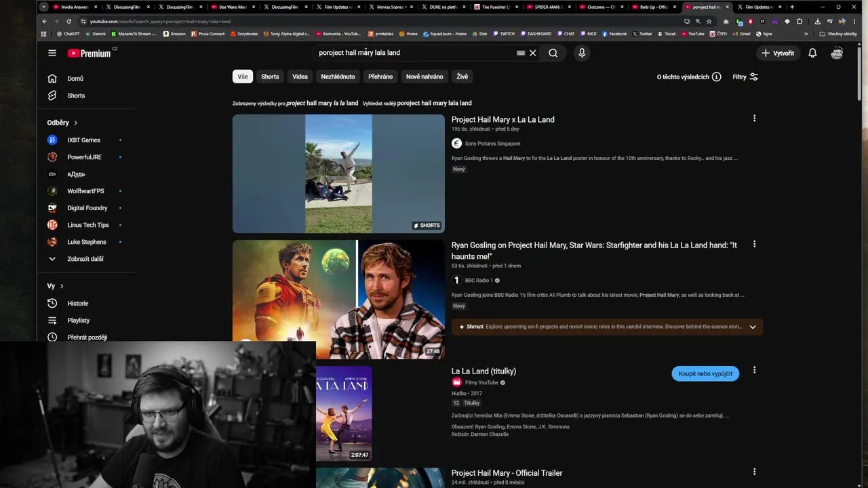Open the Všechny záložky folder
Screen dimensions: 868x488
(838, 34)
